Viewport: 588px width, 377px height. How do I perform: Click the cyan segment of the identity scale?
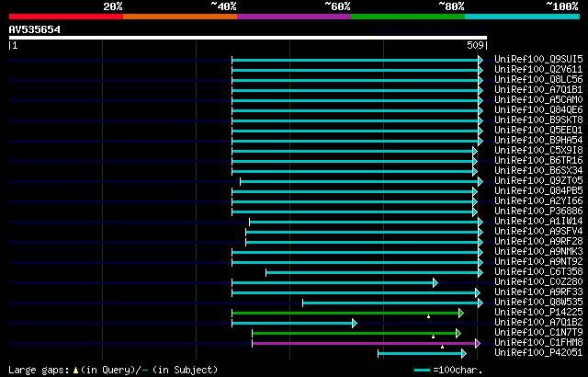click(523, 17)
